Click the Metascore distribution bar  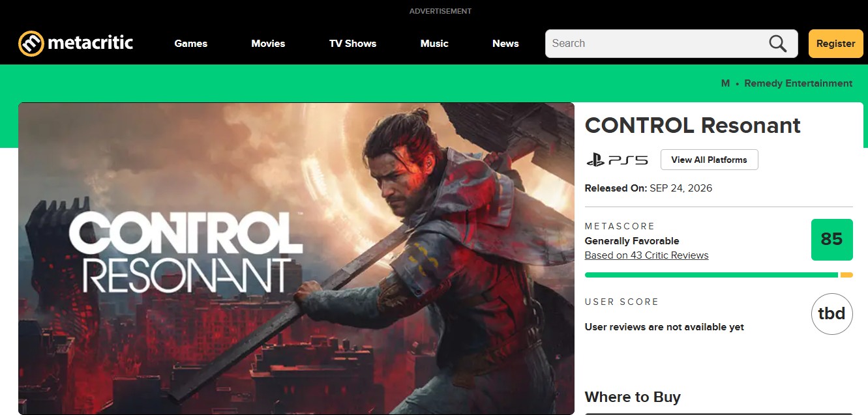[719, 275]
